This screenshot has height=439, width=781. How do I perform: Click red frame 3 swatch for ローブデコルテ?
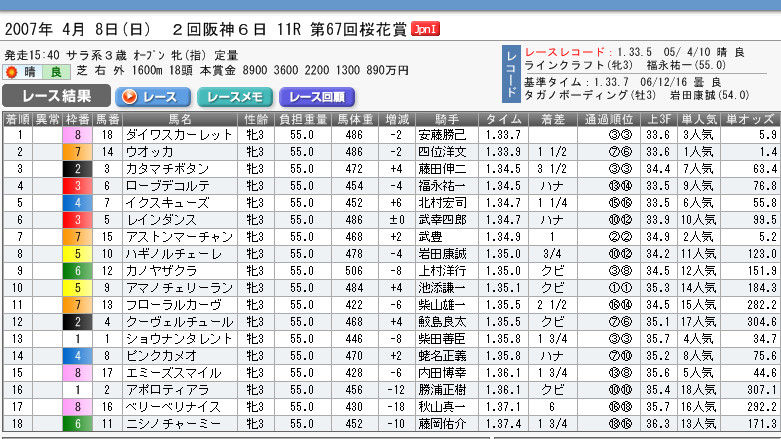[x=77, y=186]
